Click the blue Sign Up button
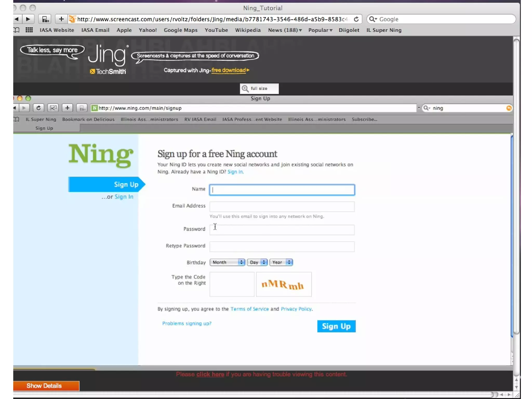 pyautogui.click(x=336, y=326)
